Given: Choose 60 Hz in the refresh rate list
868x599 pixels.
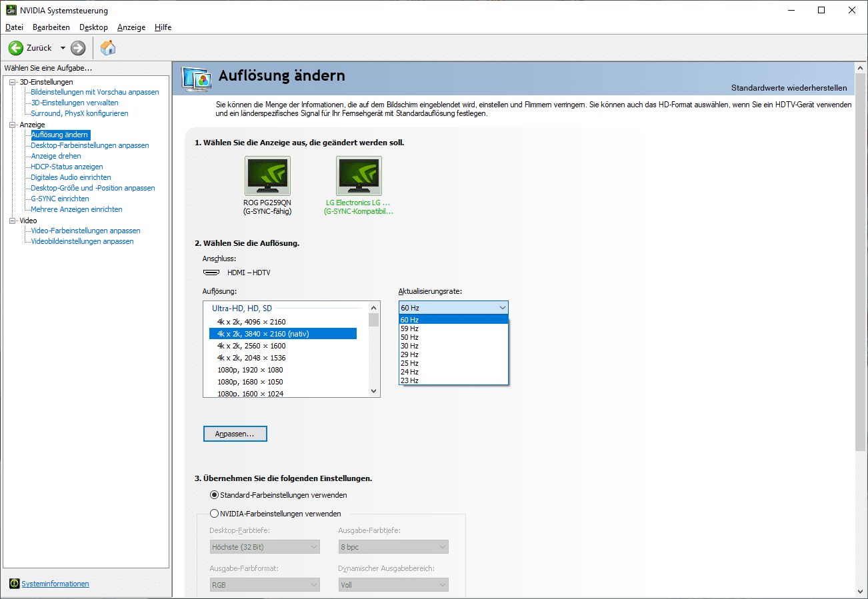Looking at the screenshot, I should [x=453, y=320].
